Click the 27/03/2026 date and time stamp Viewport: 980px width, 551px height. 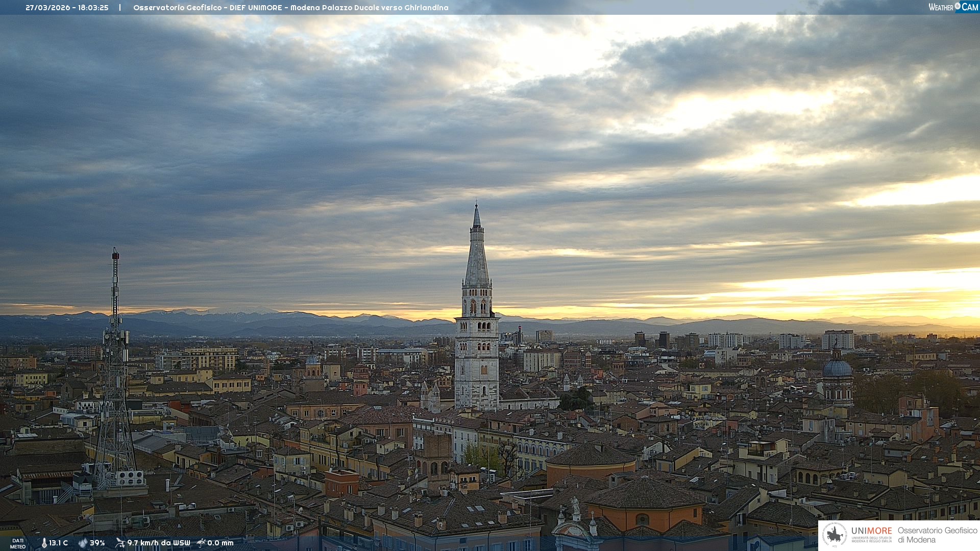[67, 8]
